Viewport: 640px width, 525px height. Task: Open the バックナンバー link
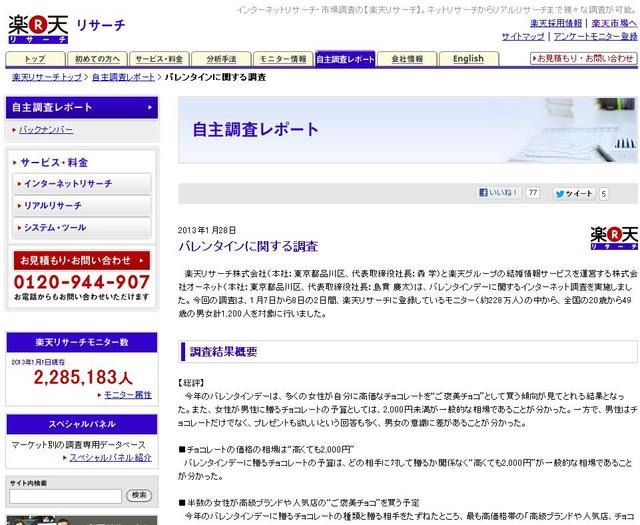(x=46, y=130)
